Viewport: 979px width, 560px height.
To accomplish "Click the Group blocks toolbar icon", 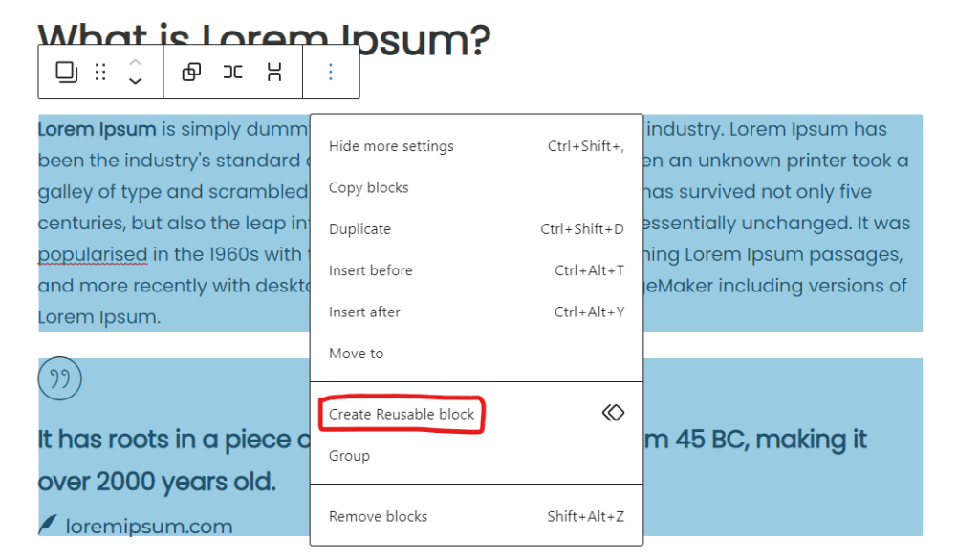I will pyautogui.click(x=191, y=73).
